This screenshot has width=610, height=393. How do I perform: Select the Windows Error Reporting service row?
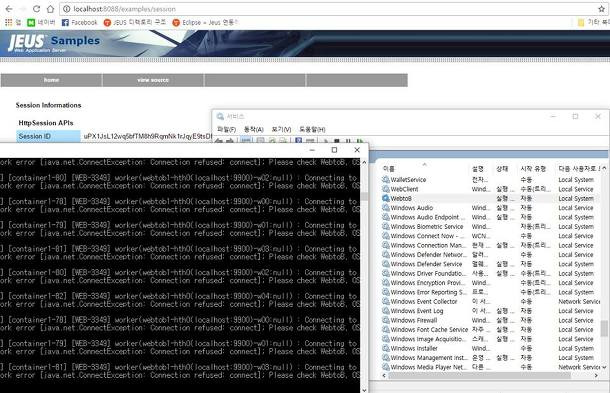point(491,292)
